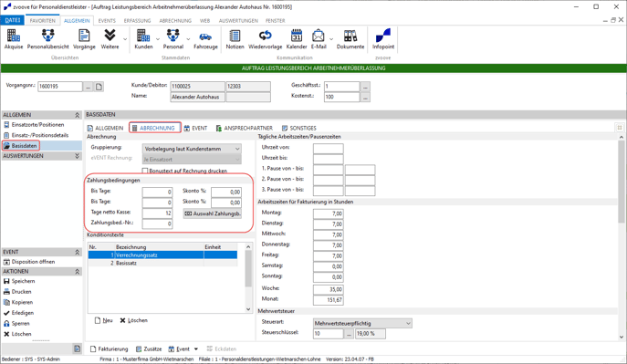
Task: Collapse the EVENT sidebar section
Action: pyautogui.click(x=78, y=253)
